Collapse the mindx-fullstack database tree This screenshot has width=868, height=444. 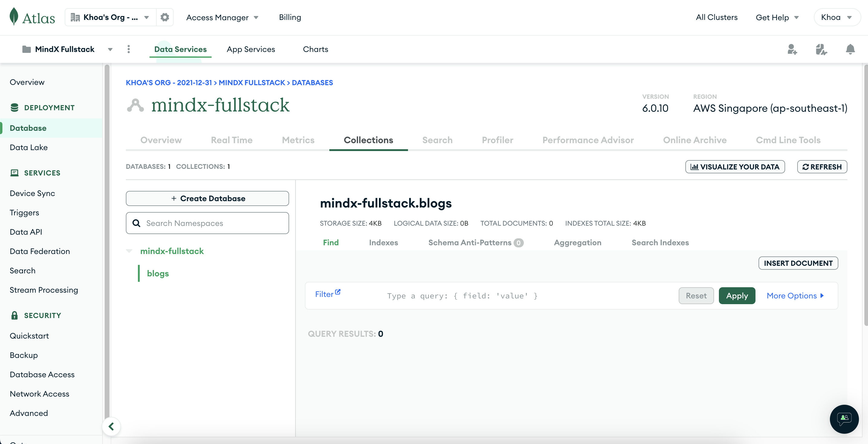(x=129, y=251)
